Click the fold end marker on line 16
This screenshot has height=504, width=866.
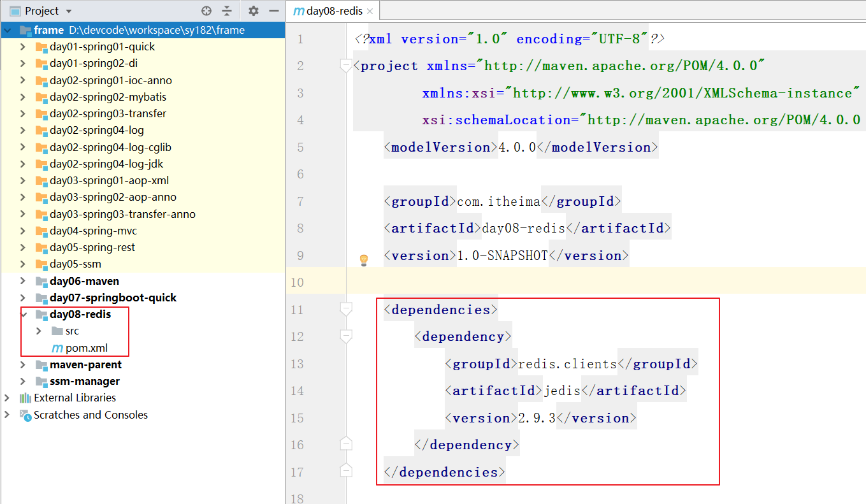(x=346, y=443)
